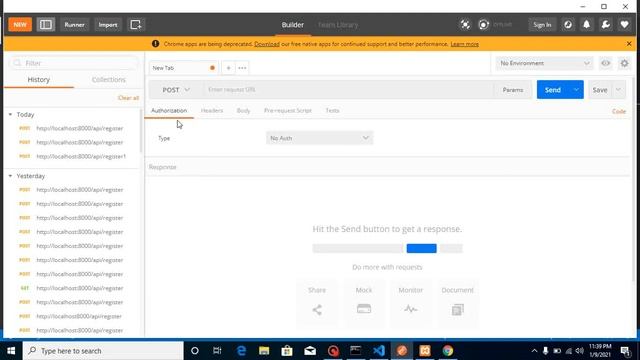The width and height of the screenshot is (640, 360).
Task: Click Windows taskbar search box
Action: 103,351
